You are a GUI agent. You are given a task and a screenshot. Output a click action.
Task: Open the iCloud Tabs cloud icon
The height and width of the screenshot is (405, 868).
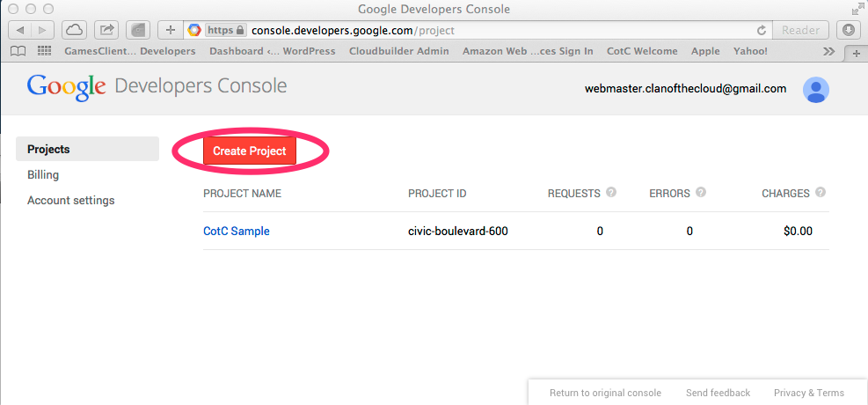tap(74, 30)
